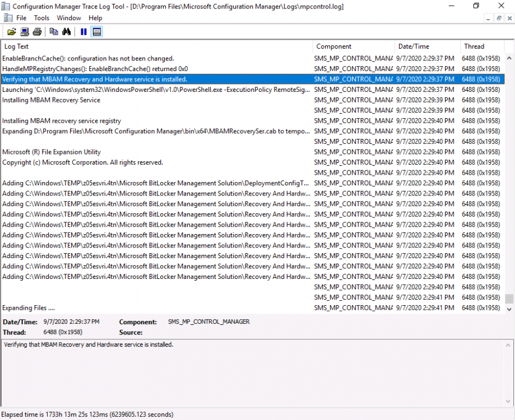Image resolution: width=515 pixels, height=420 pixels.
Task: Click the 'Source:' label in details pane
Action: (131, 333)
